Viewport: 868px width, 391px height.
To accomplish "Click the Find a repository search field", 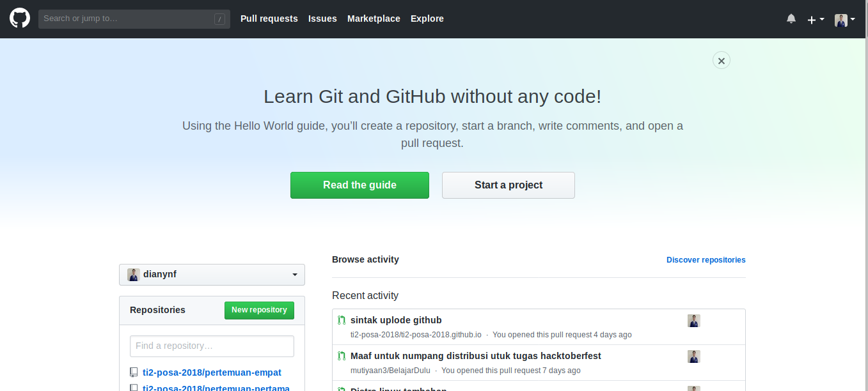I will click(212, 346).
